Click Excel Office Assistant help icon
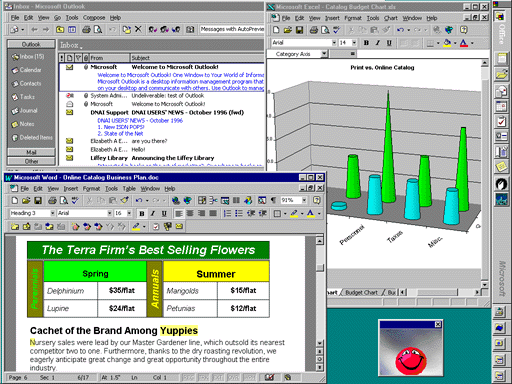The height and width of the screenshot is (384, 512). 464,30
